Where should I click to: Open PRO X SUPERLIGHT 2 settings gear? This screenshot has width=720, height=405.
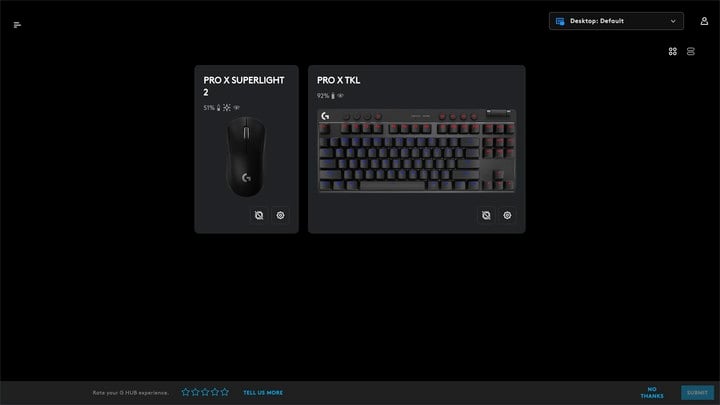(x=280, y=215)
